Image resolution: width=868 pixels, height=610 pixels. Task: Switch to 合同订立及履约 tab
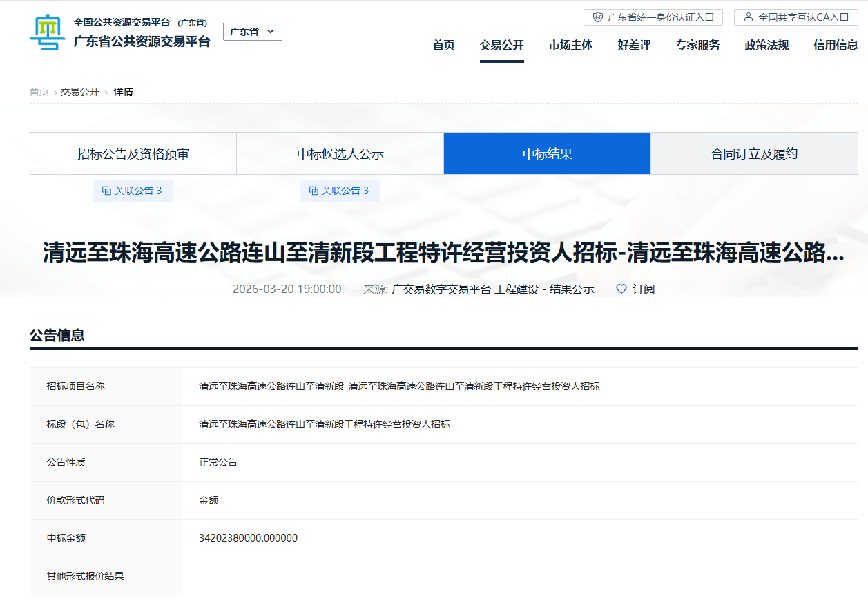point(754,153)
